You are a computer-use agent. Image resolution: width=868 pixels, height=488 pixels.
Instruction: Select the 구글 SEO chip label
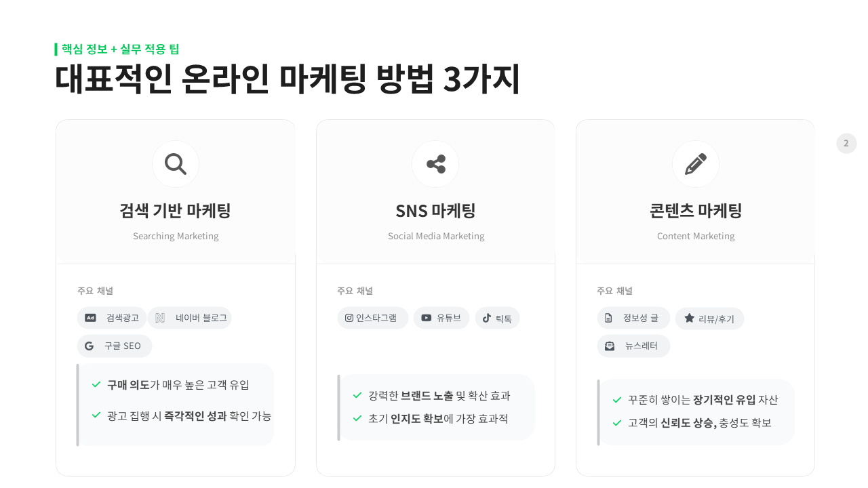tap(123, 346)
